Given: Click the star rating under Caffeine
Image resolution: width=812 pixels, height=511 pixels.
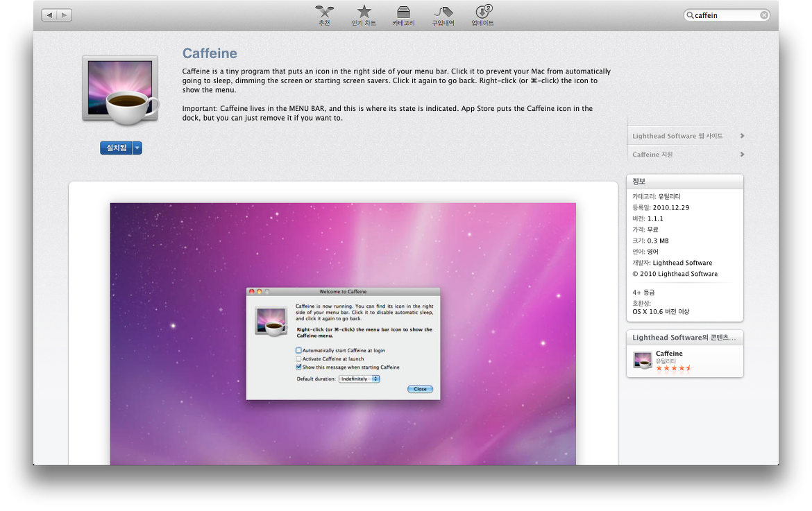Looking at the screenshot, I should [x=674, y=368].
